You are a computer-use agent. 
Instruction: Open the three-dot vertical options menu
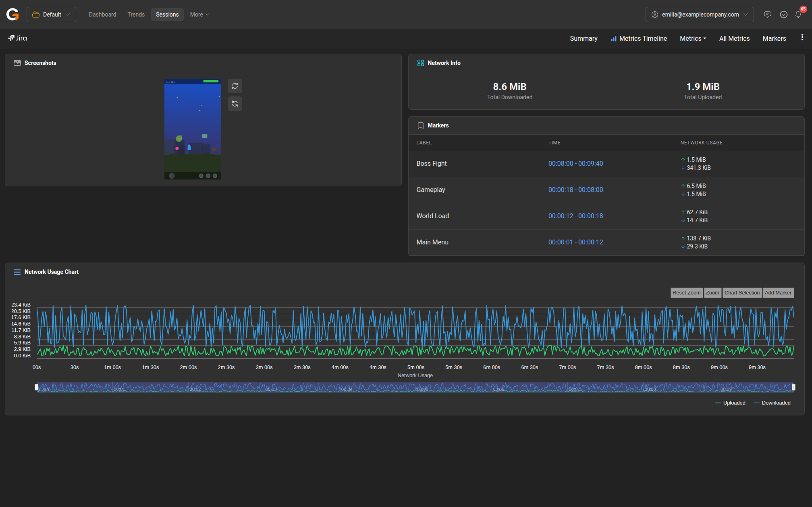[x=802, y=38]
